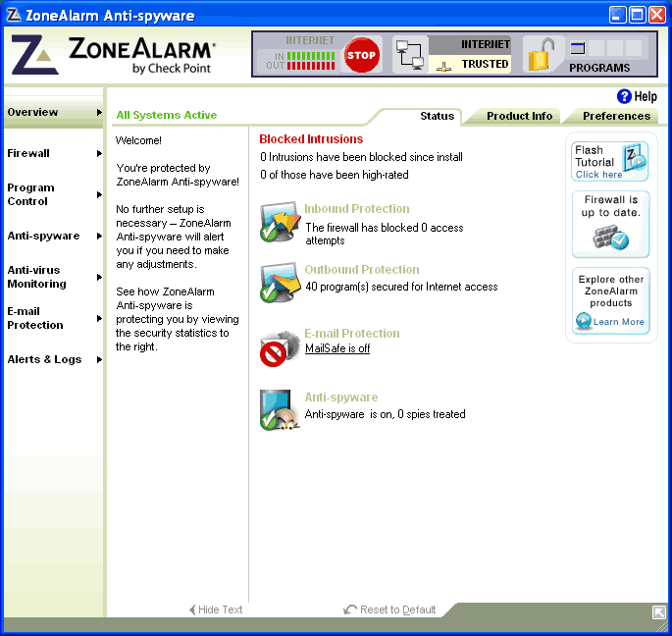Switch to the Preferences tab
Image resolution: width=672 pixels, height=636 pixels.
[x=616, y=116]
